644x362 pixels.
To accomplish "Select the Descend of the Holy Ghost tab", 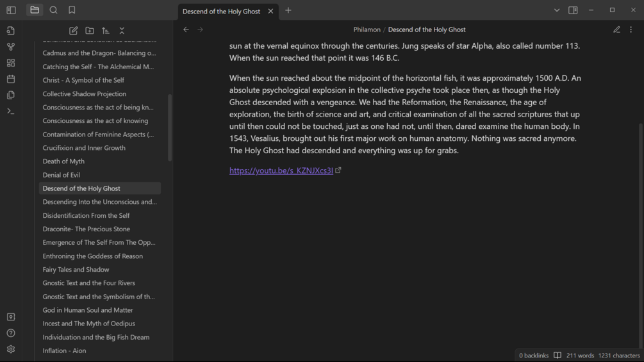I will tap(228, 12).
